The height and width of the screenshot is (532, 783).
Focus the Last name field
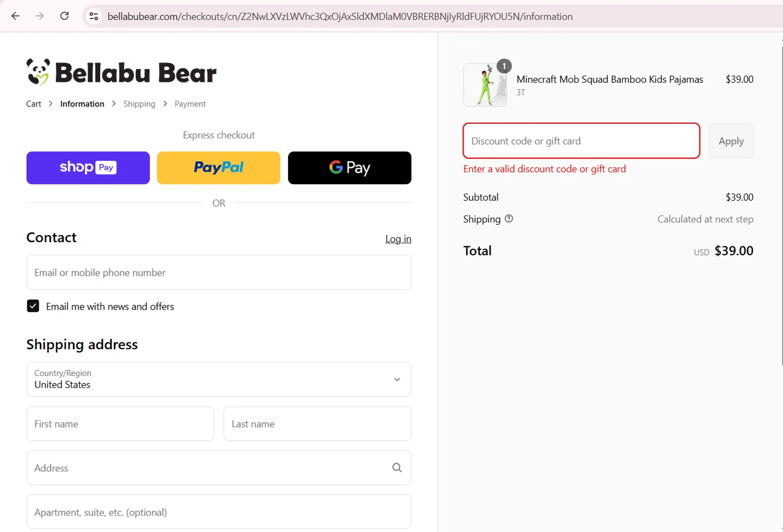tap(317, 424)
